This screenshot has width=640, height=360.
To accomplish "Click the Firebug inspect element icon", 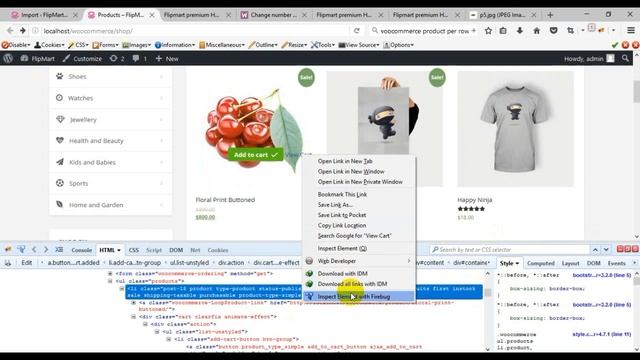I will point(21,249).
